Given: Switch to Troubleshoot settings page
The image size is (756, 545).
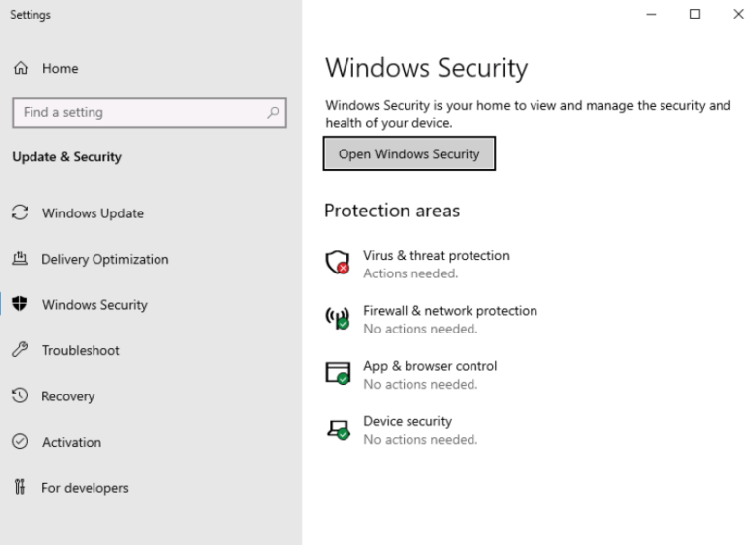Looking at the screenshot, I should click(x=81, y=350).
